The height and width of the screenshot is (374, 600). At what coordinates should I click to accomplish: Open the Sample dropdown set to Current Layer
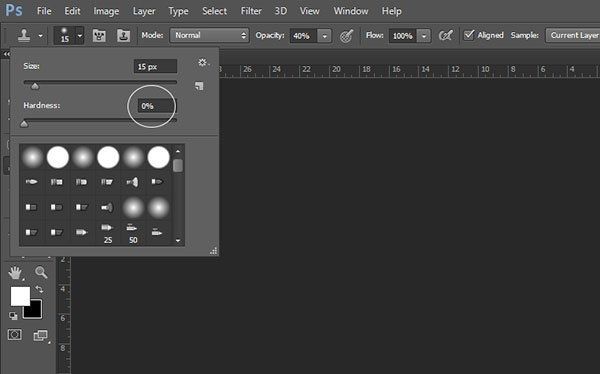573,36
